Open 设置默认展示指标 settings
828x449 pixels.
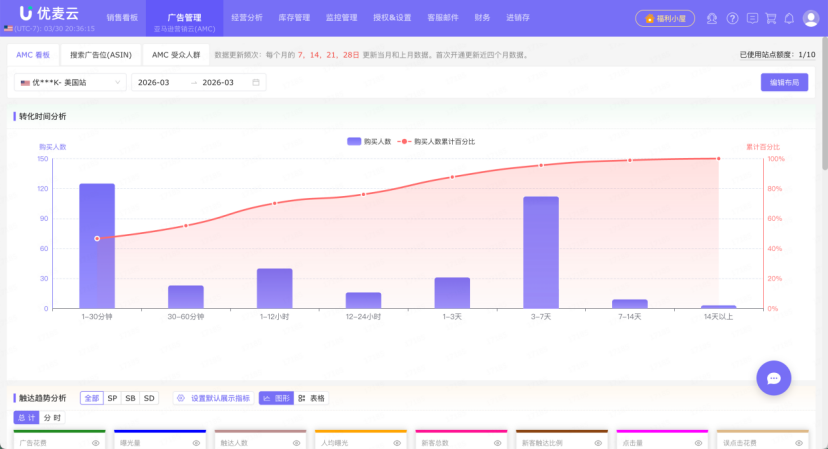(213, 398)
